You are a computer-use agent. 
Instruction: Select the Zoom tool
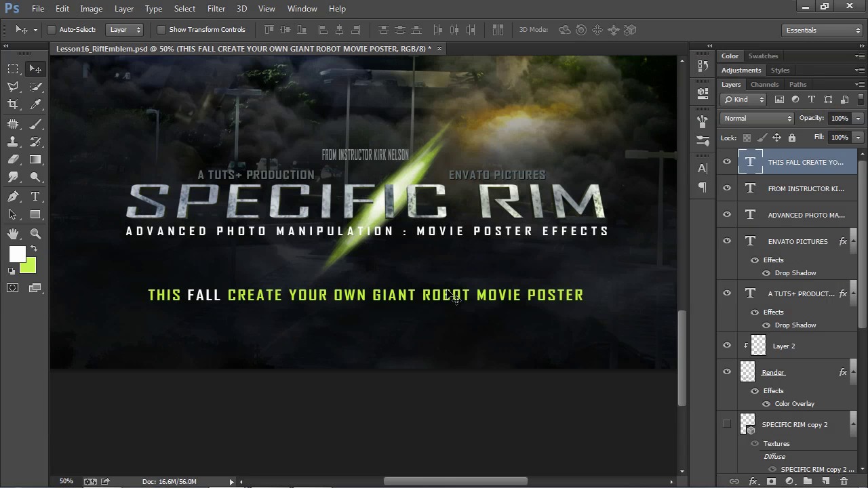[x=35, y=234]
